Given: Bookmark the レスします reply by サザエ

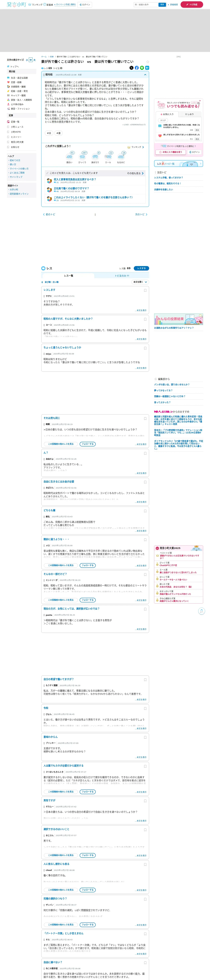Looking at the screenshot, I should click(x=145, y=290).
